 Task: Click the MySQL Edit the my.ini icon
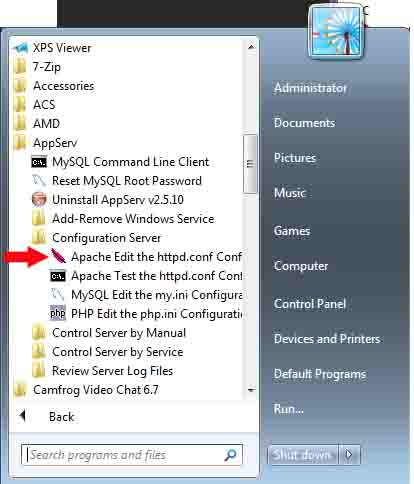[x=58, y=295]
